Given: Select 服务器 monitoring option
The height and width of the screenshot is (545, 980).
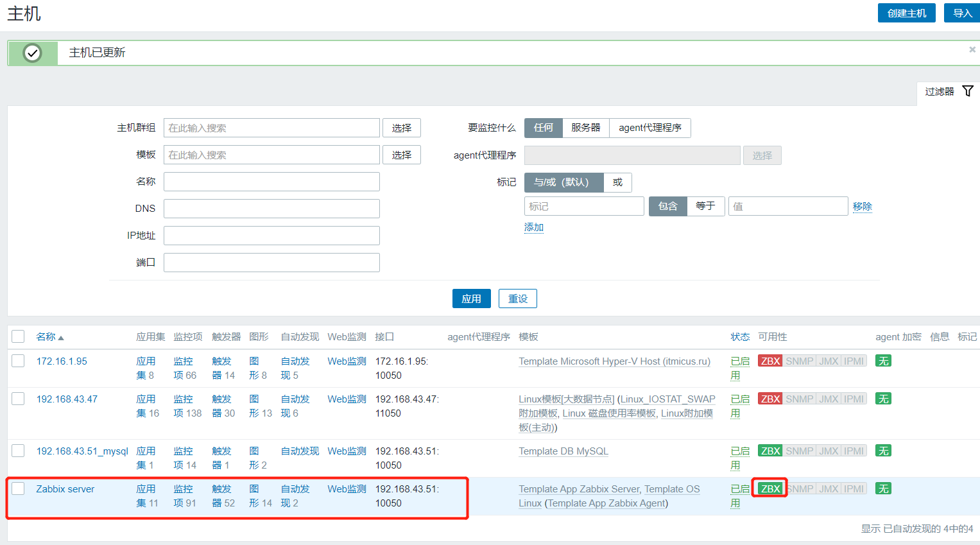Looking at the screenshot, I should click(x=586, y=128).
